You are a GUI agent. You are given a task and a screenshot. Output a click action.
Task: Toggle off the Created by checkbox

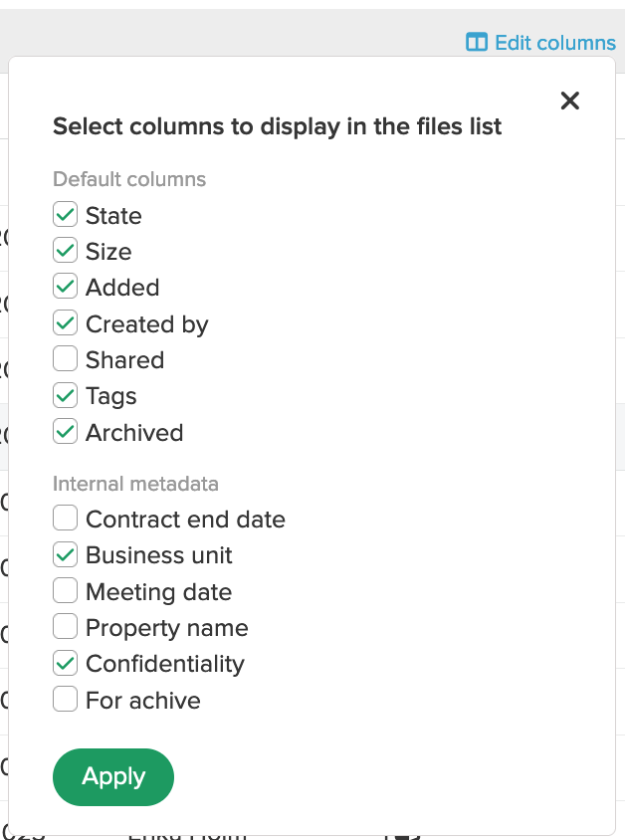65,322
